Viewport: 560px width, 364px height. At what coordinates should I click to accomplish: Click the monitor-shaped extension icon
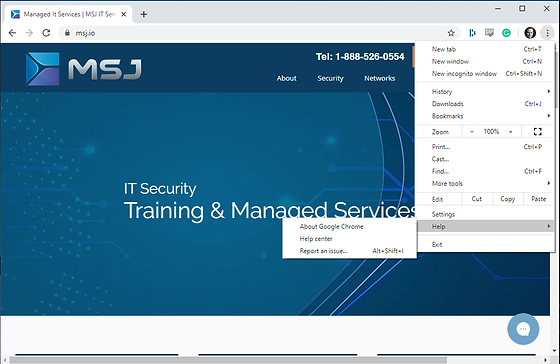point(489,33)
